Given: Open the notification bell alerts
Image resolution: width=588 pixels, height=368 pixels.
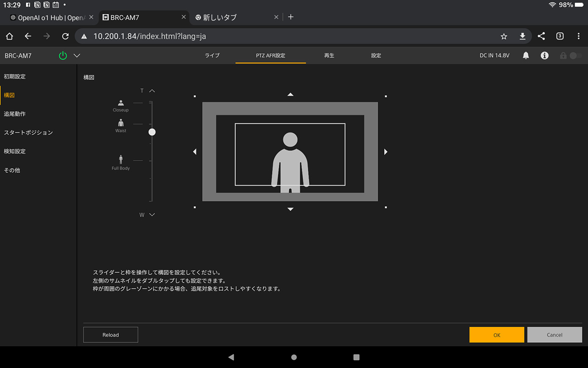Looking at the screenshot, I should (x=526, y=56).
